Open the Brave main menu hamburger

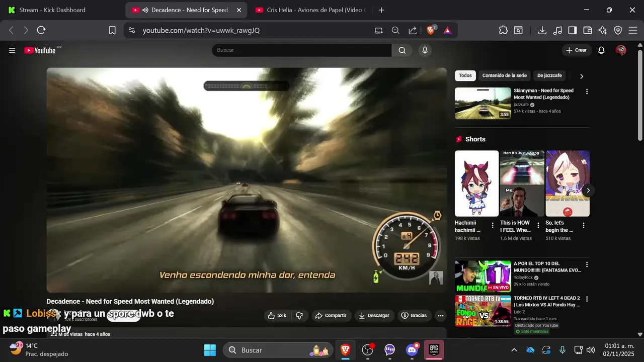click(633, 30)
